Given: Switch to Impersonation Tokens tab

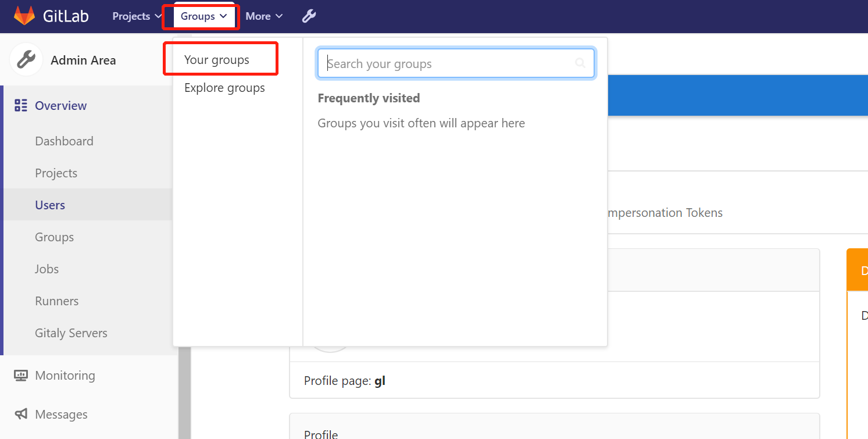Looking at the screenshot, I should pyautogui.click(x=665, y=213).
